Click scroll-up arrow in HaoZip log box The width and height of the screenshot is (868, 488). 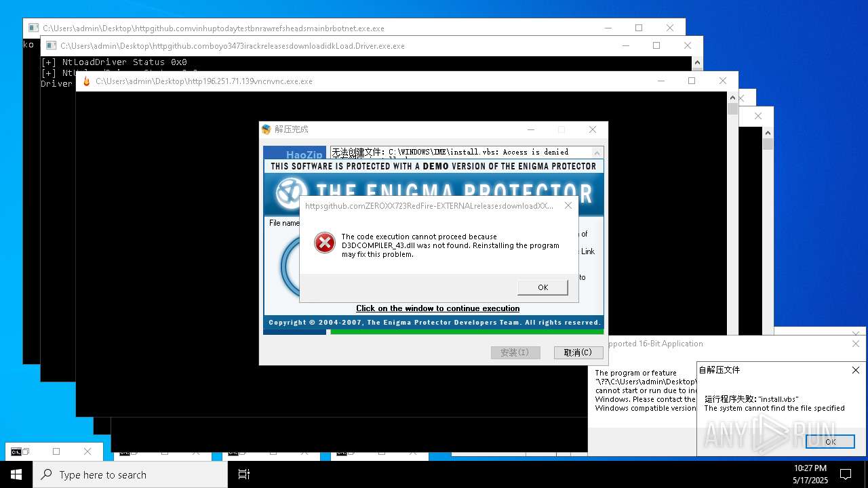[x=597, y=152]
